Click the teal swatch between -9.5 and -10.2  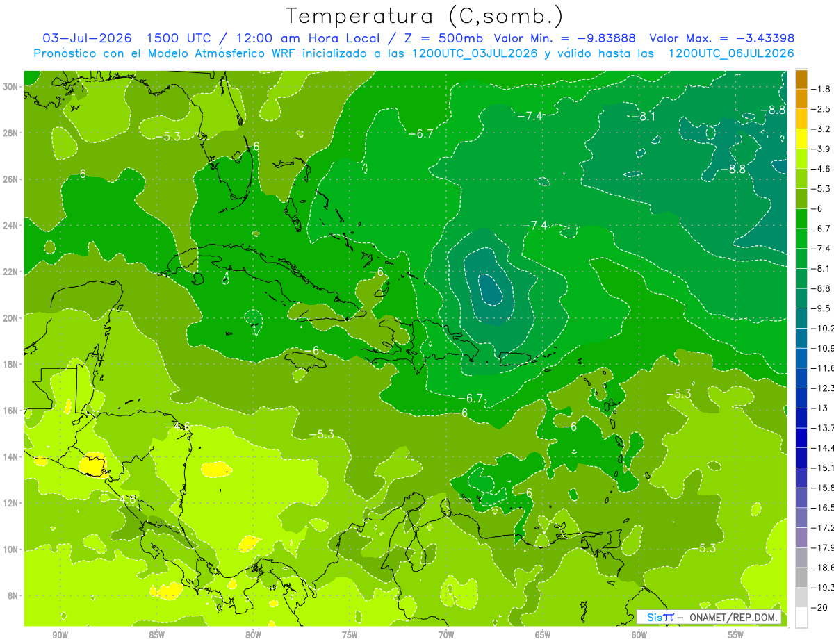801,319
